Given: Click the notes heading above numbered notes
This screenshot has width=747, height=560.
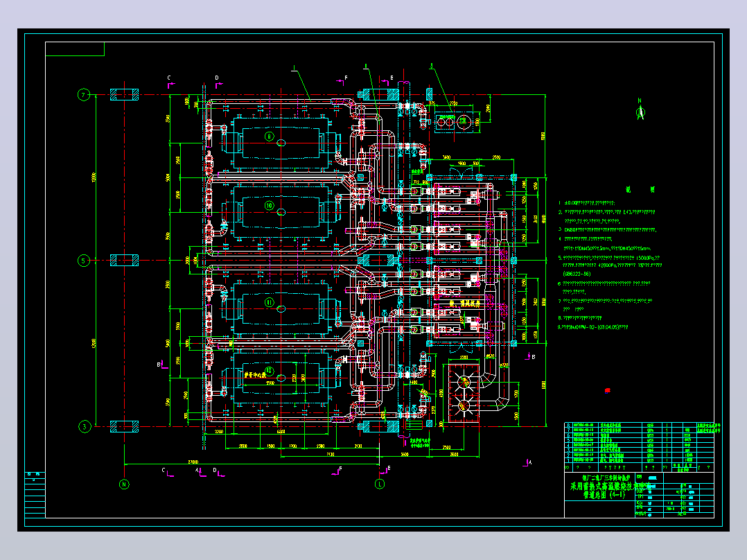Looking at the screenshot, I should (x=640, y=190).
